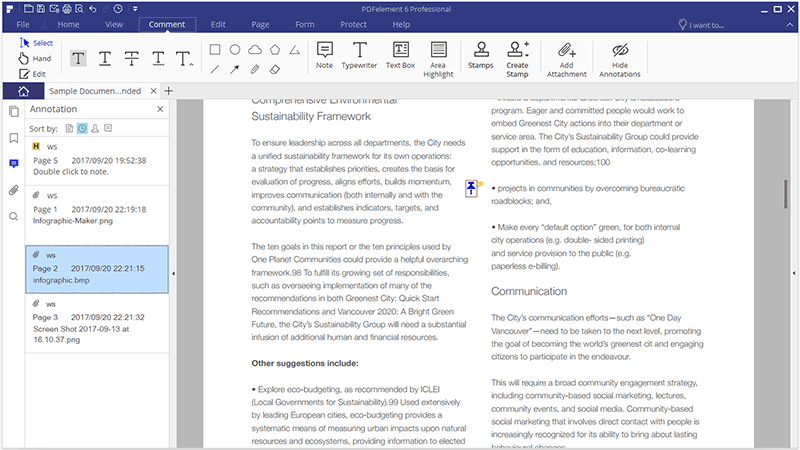Toggle Hide Annotations
Viewport: 800px width, 450px height.
(x=620, y=59)
